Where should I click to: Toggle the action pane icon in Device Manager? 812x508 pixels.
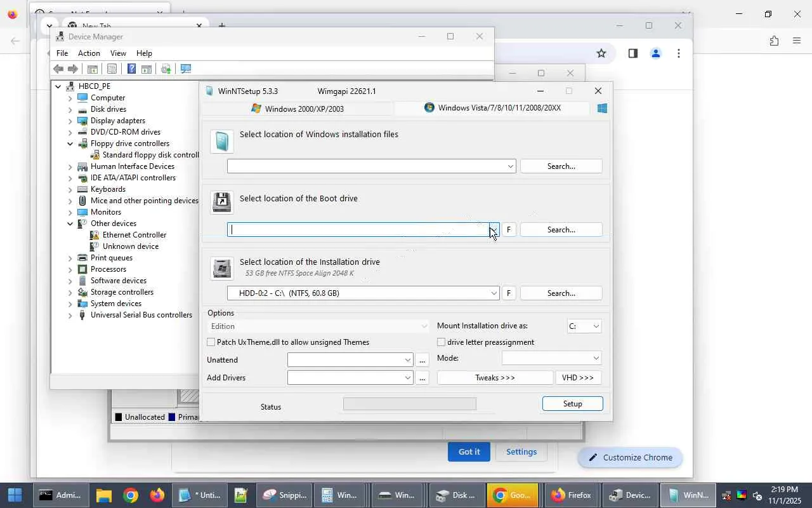147,69
